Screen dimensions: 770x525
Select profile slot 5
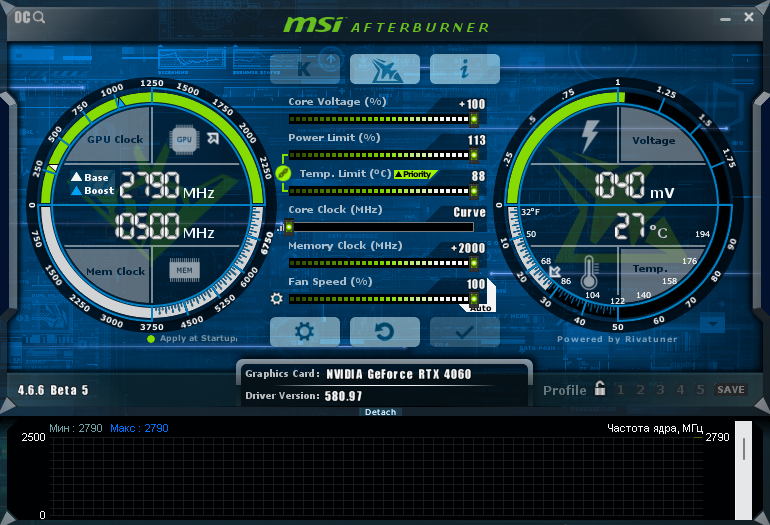(x=700, y=390)
